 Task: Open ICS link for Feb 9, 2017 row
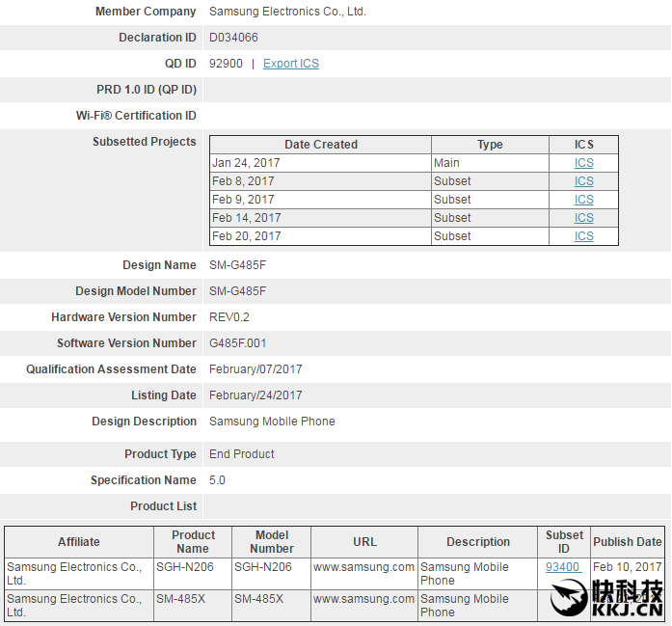click(583, 200)
